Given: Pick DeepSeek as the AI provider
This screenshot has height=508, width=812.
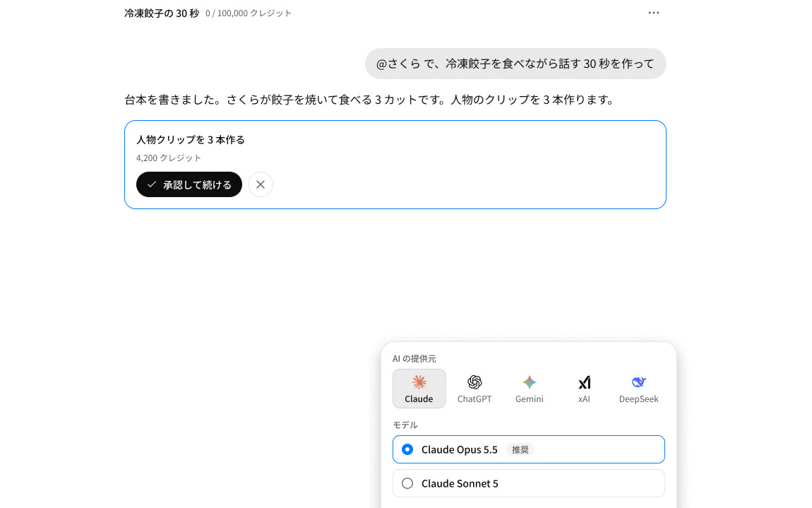Looking at the screenshot, I should tap(638, 389).
